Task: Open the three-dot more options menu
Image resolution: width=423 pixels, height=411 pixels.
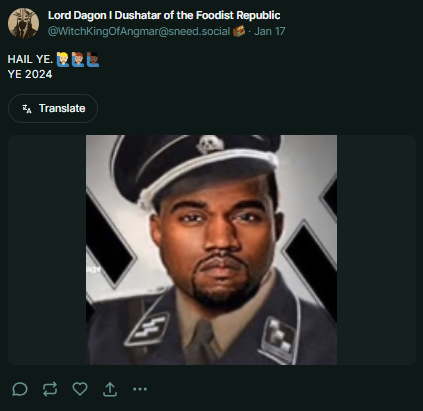Action: [140, 389]
